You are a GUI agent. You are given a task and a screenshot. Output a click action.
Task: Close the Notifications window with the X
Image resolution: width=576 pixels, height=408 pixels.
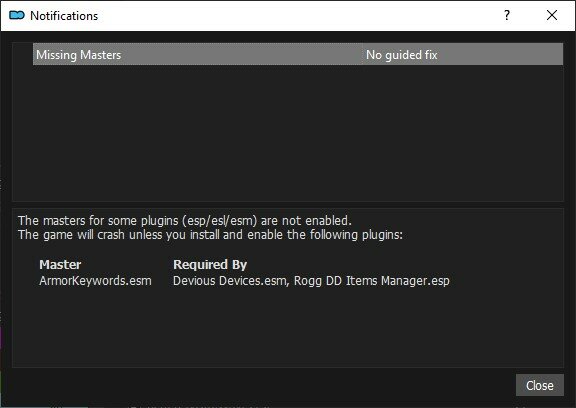pos(552,15)
